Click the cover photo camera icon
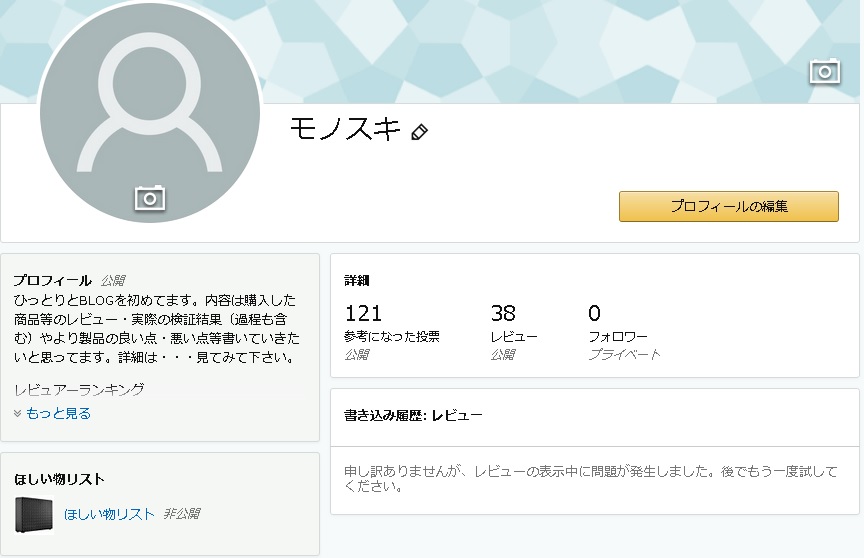Viewport: 864px width, 558px height. click(824, 71)
